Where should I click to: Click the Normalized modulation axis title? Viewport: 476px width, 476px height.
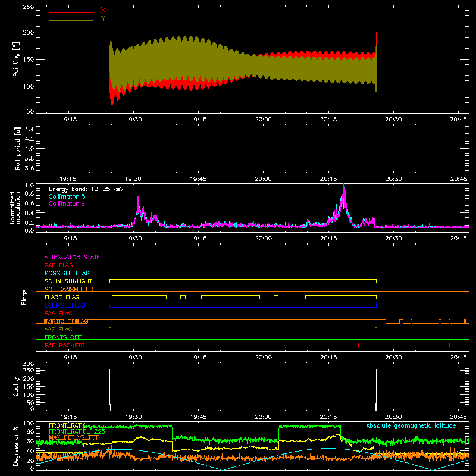tap(15, 208)
